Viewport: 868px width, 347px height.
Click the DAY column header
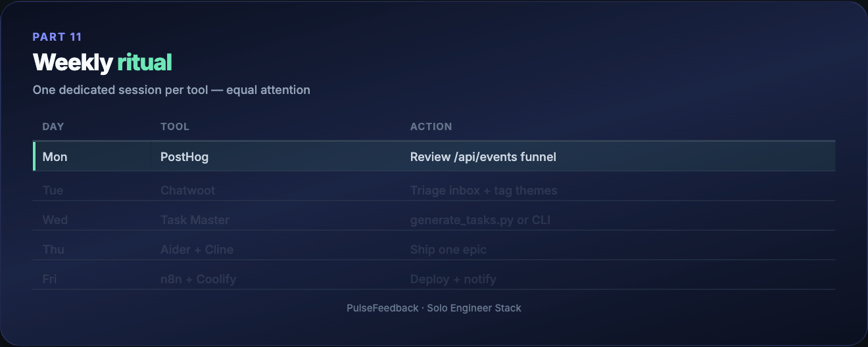point(53,127)
